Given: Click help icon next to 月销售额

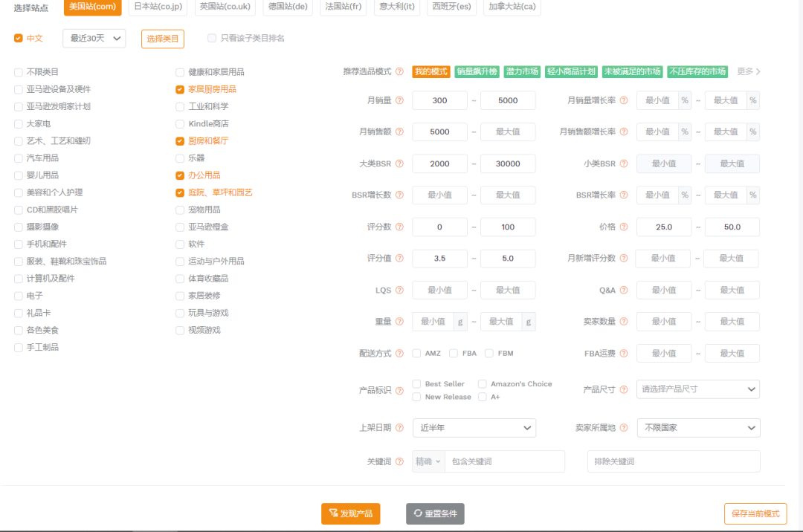Looking at the screenshot, I should [x=399, y=132].
